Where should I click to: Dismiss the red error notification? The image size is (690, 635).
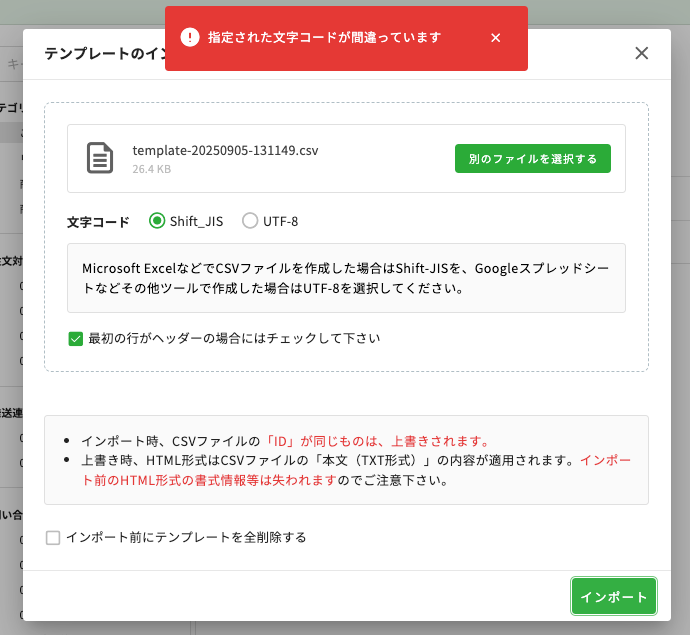tap(495, 38)
